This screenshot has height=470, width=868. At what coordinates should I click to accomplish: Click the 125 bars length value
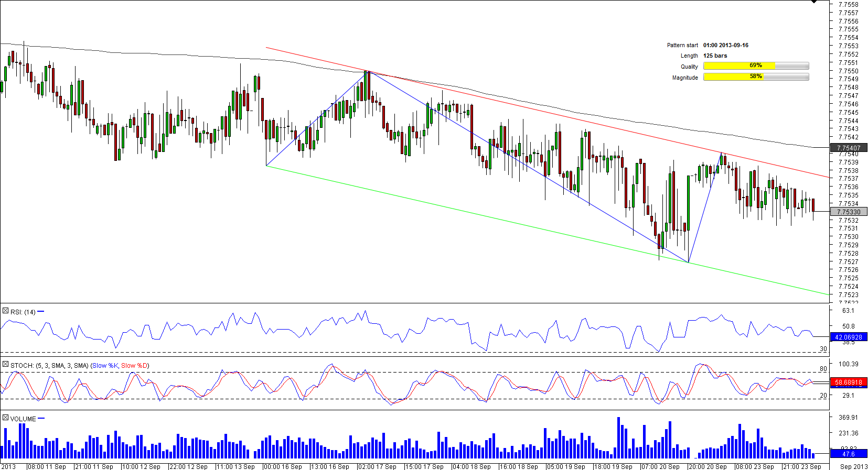[x=715, y=56]
